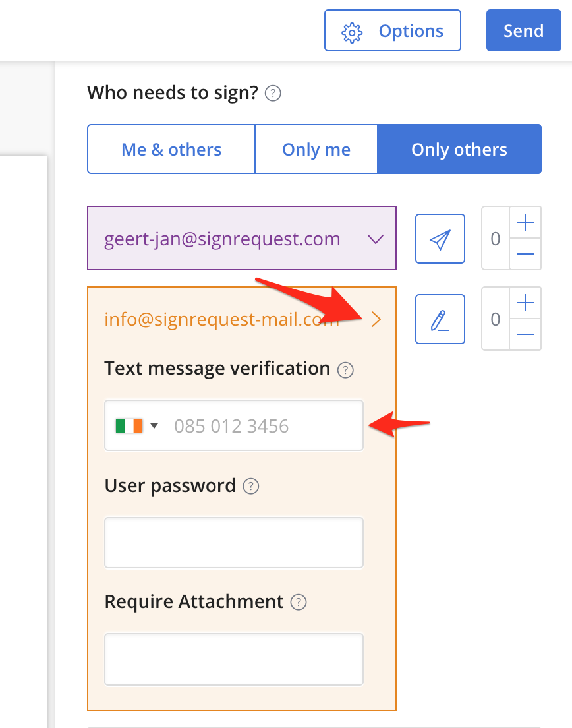This screenshot has width=572, height=728.
Task: Collapse info@signrequest-mail.com contact with chevron
Action: 376,319
